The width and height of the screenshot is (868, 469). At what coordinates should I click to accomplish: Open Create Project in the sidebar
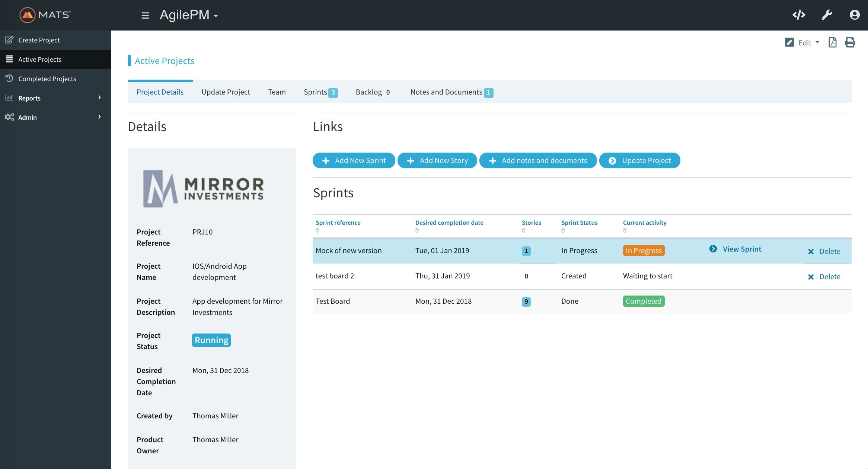click(39, 40)
